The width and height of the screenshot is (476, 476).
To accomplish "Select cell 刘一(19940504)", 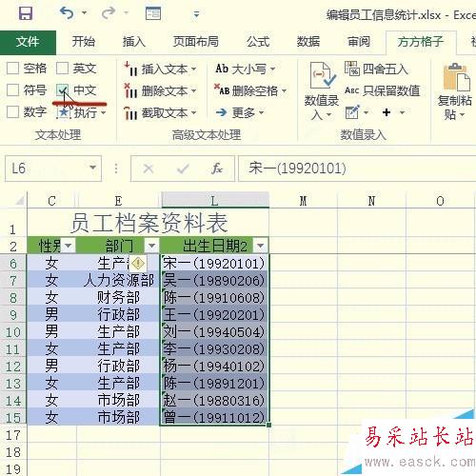I will coord(214,332).
